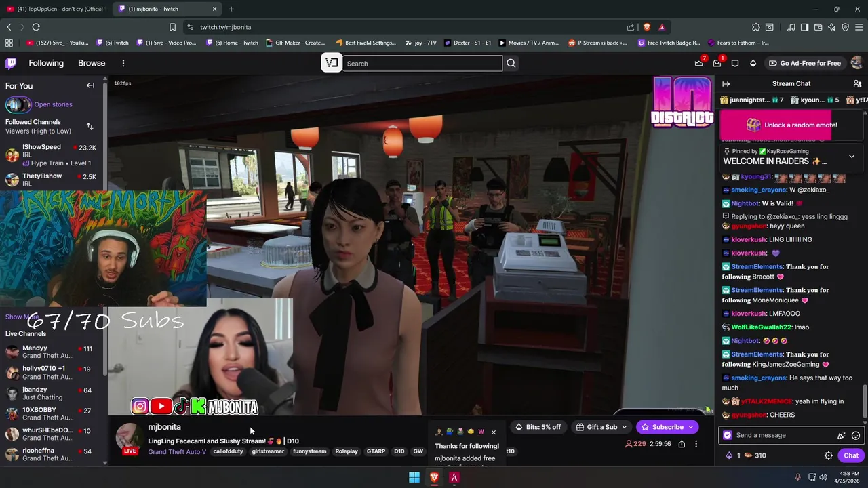
Task: Share the mjbonita stream
Action: click(x=682, y=444)
